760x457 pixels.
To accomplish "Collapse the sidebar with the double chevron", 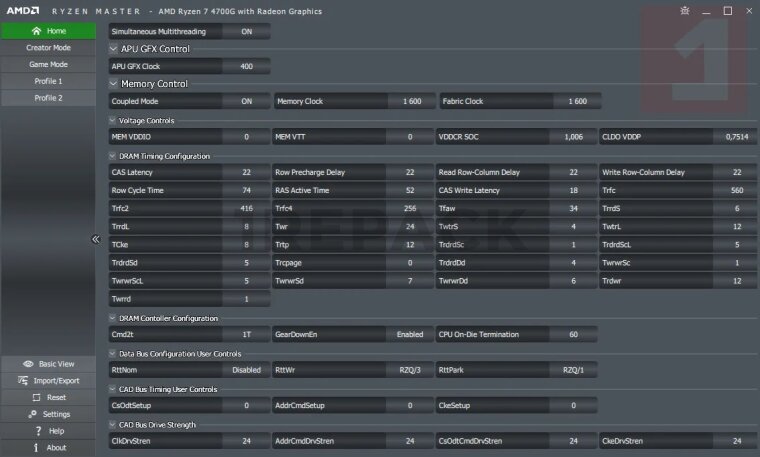I will point(96,239).
